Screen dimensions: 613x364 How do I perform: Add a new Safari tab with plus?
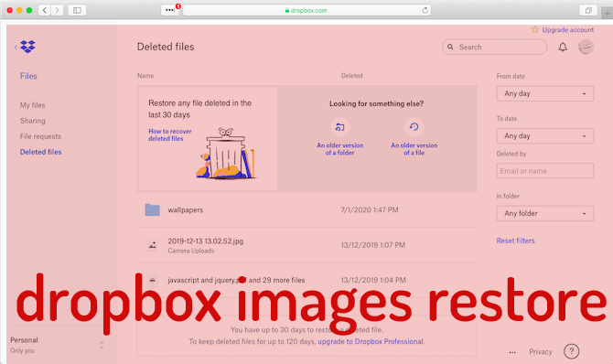point(608,13)
